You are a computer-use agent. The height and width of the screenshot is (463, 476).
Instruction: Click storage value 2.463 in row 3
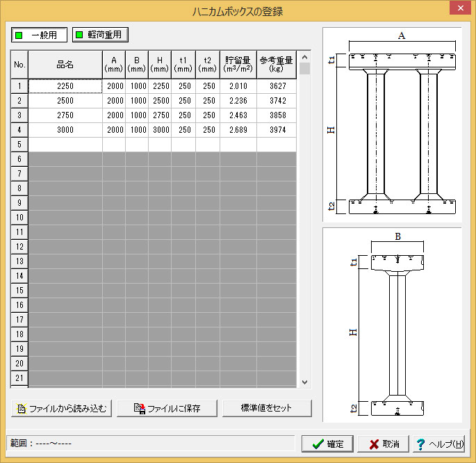[238, 115]
